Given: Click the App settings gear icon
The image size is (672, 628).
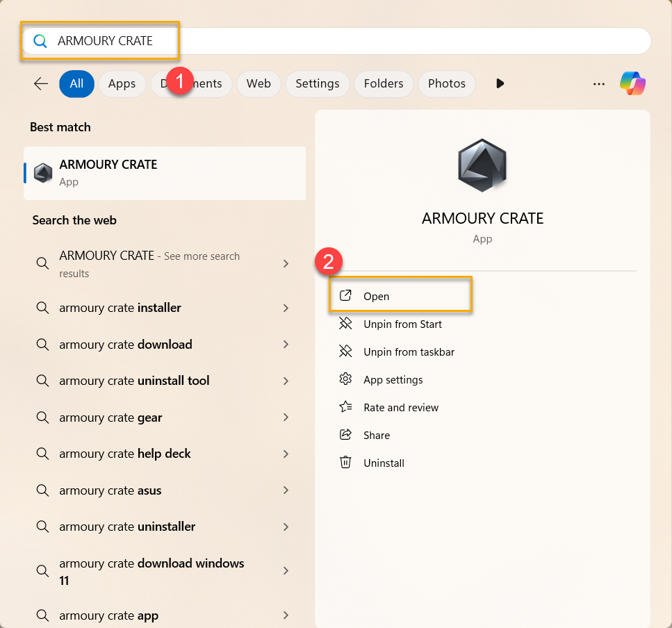Looking at the screenshot, I should (345, 379).
